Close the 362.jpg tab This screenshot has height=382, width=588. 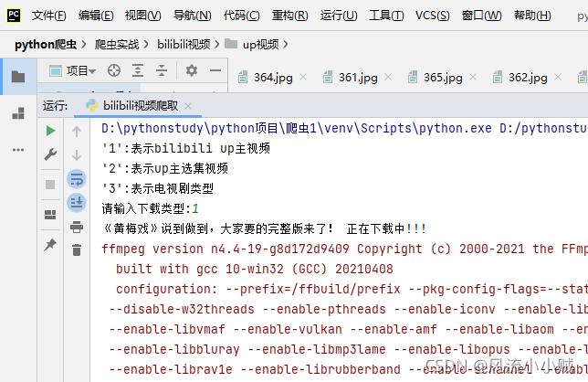point(558,78)
